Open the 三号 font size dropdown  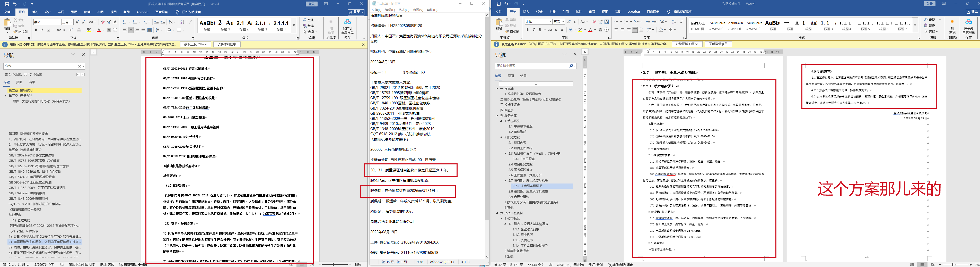click(72, 22)
